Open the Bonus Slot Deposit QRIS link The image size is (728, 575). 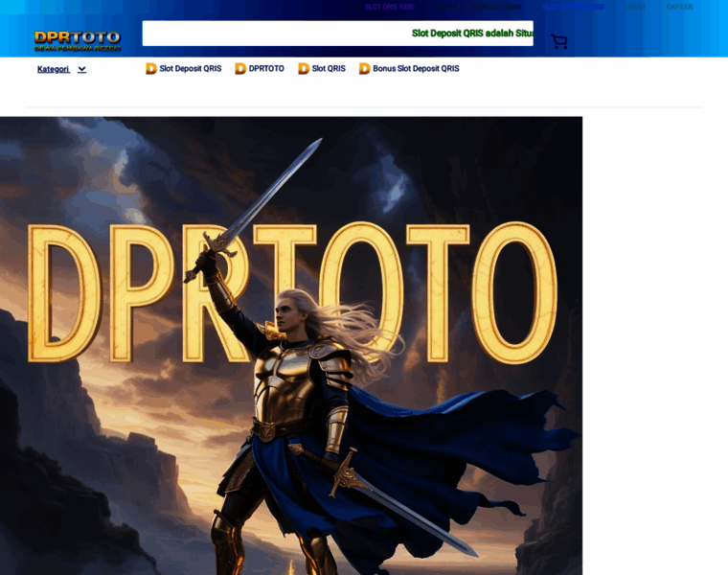416,69
